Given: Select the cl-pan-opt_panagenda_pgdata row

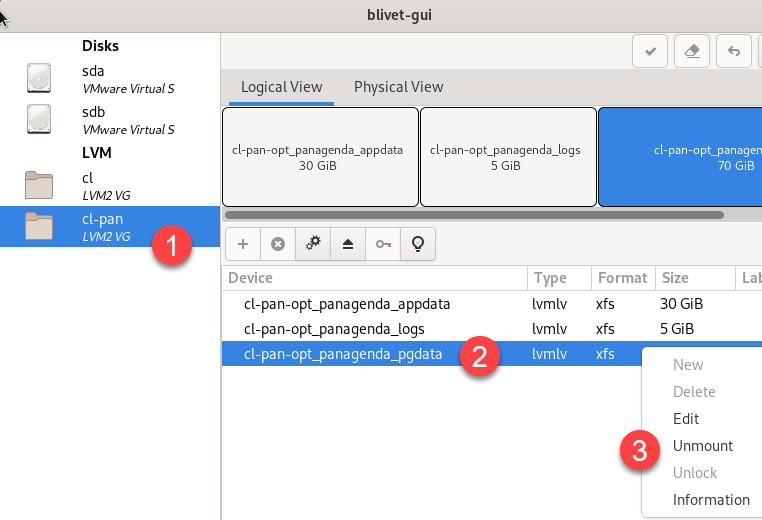Looking at the screenshot, I should click(x=432, y=354).
